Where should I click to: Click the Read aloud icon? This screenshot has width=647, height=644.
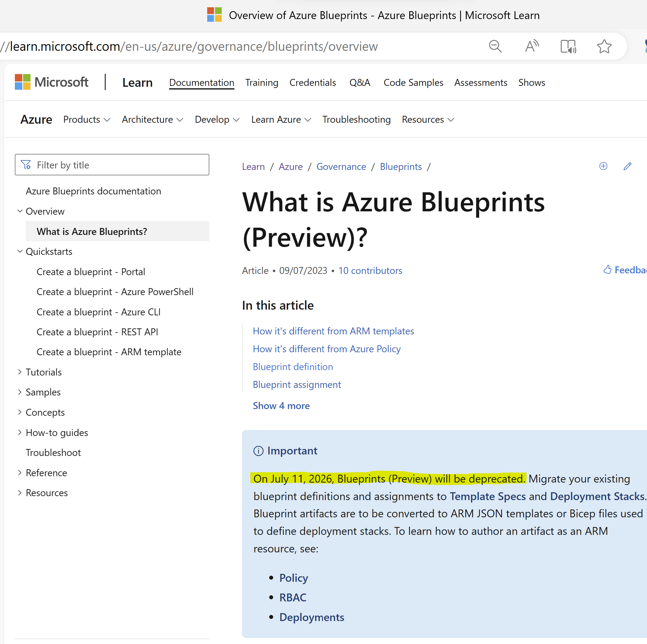coord(532,46)
